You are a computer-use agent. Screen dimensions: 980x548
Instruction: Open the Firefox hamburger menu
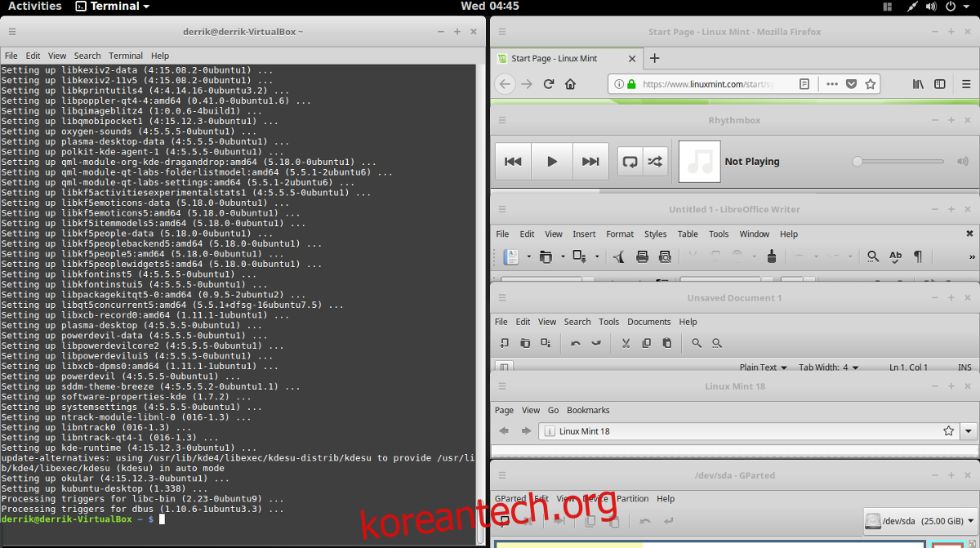[x=966, y=84]
